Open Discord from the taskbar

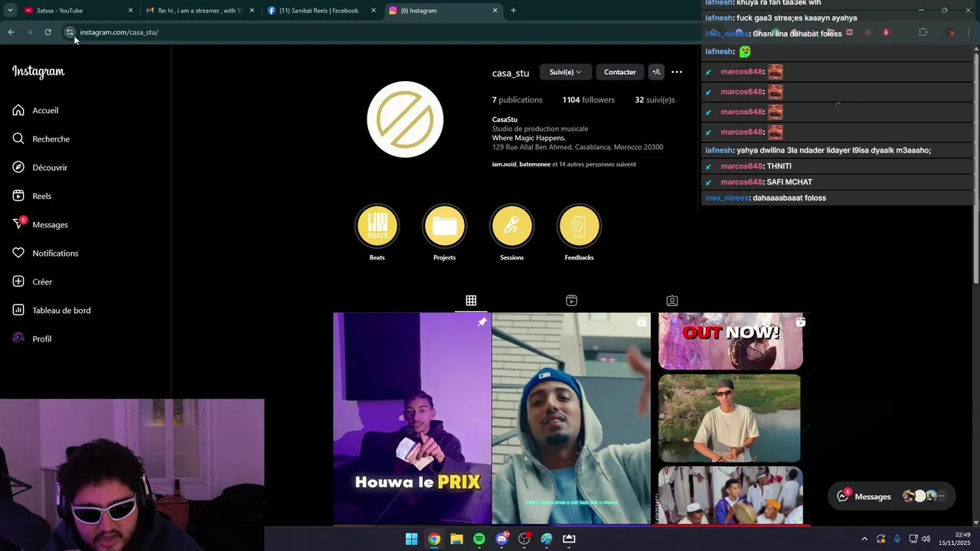click(x=501, y=539)
